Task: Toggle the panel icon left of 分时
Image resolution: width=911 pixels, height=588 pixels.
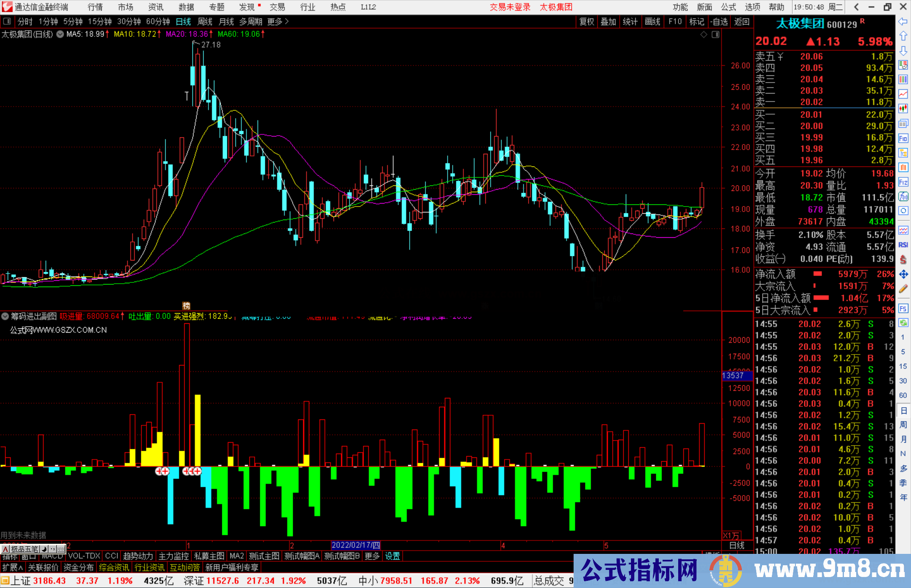Action: pyautogui.click(x=7, y=21)
